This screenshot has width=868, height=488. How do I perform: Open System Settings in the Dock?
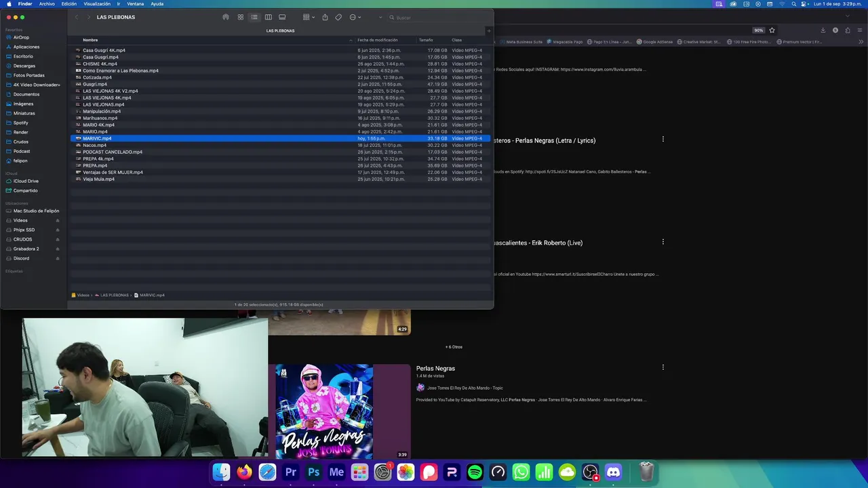click(383, 472)
